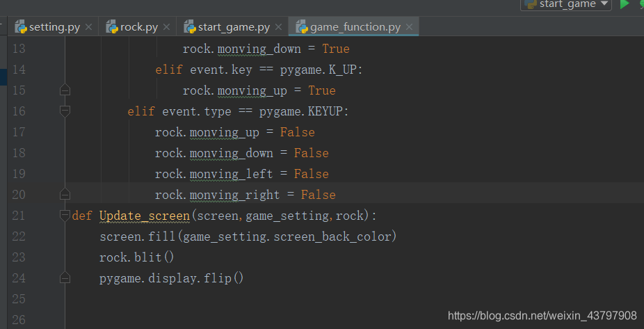Click the Python file icon on setting.py tab
This screenshot has width=644, height=329.
pos(21,27)
